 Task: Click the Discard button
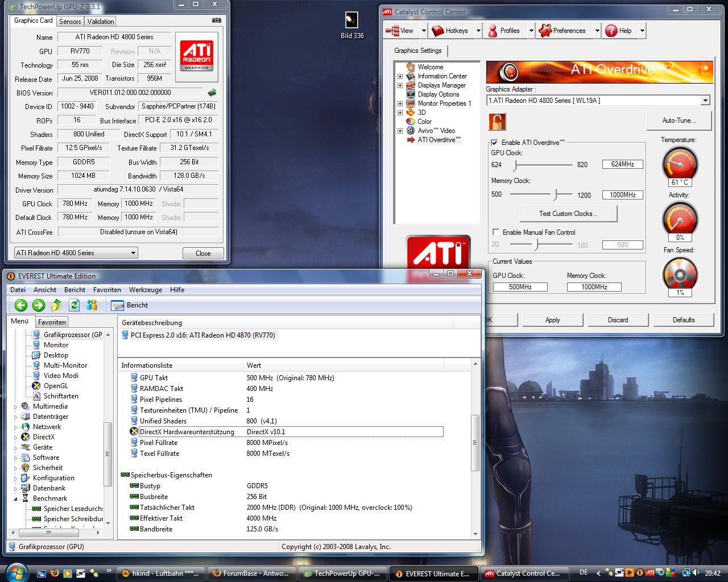[618, 320]
